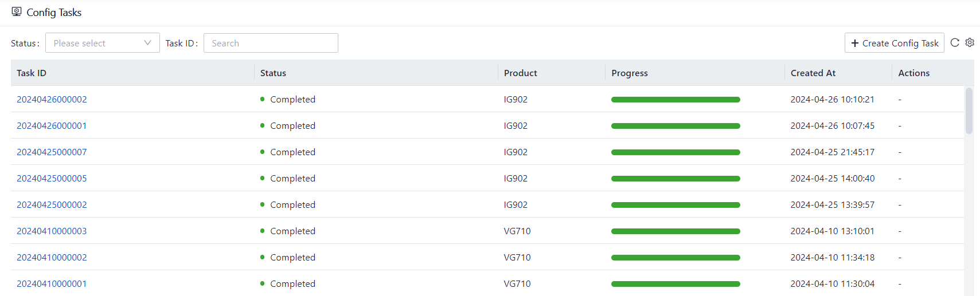Click the vertical scrollbar of the table

point(969,110)
